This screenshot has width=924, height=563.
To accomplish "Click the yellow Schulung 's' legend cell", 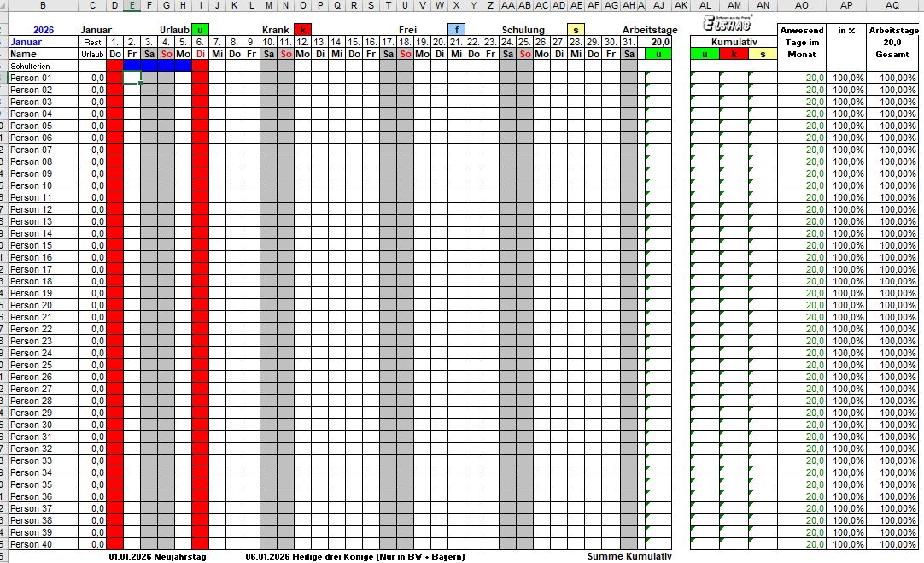I will tap(576, 30).
